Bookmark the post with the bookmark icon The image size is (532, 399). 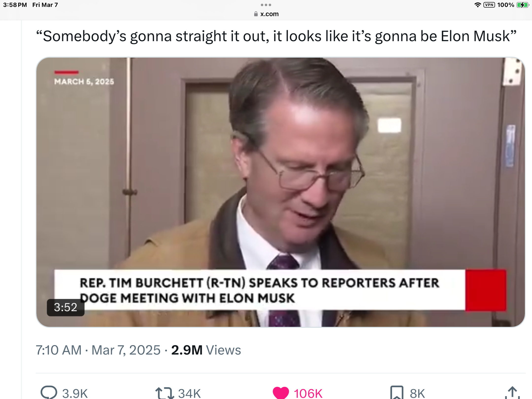(x=397, y=393)
